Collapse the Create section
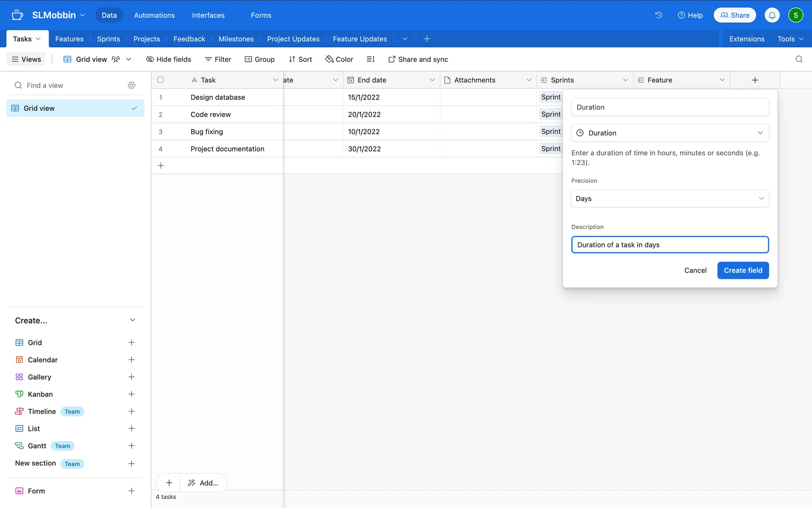Image resolution: width=812 pixels, height=508 pixels. pos(132,320)
